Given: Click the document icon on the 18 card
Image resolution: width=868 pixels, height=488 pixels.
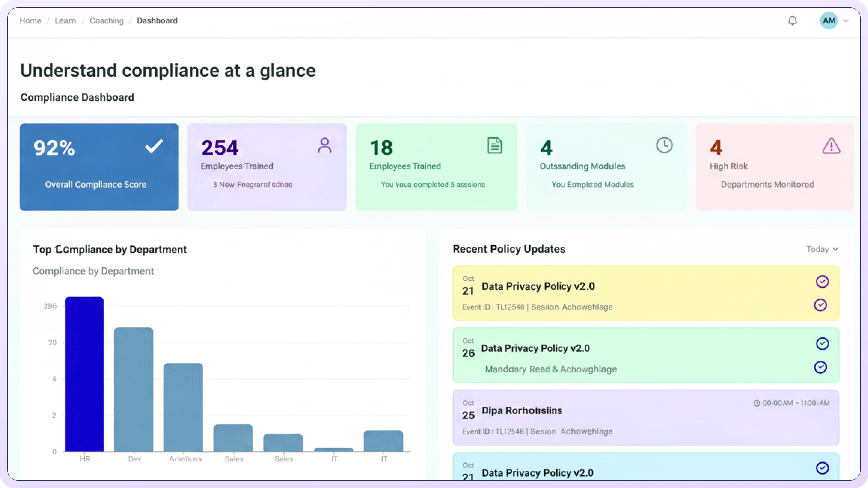Looking at the screenshot, I should click(495, 145).
